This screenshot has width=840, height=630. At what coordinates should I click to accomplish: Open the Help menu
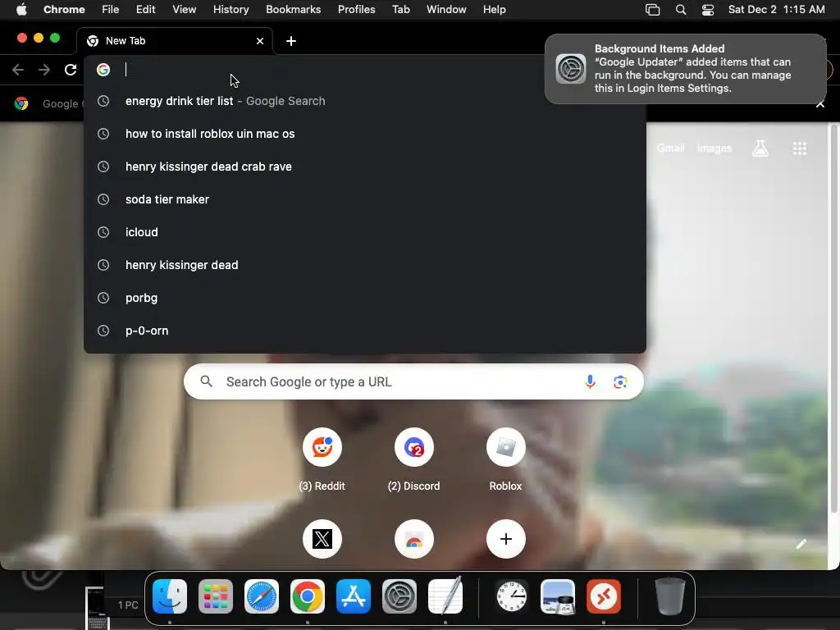coord(494,10)
